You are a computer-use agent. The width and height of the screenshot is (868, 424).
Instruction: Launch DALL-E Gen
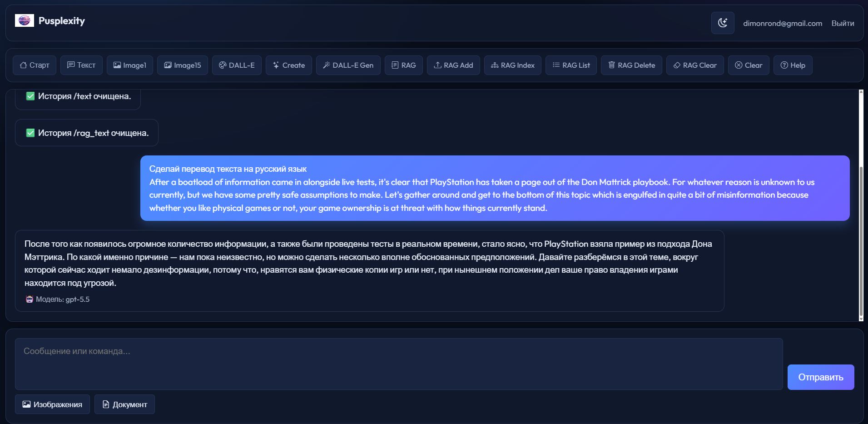(x=348, y=65)
